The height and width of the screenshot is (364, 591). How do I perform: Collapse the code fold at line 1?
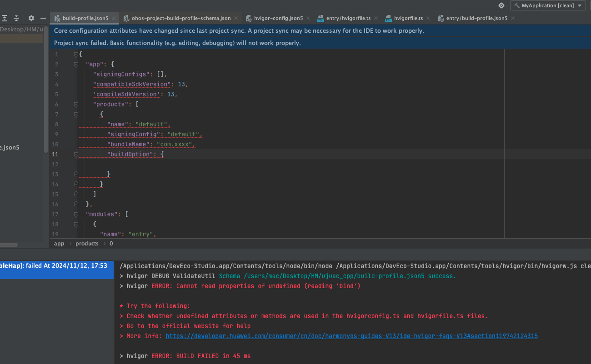click(x=76, y=55)
